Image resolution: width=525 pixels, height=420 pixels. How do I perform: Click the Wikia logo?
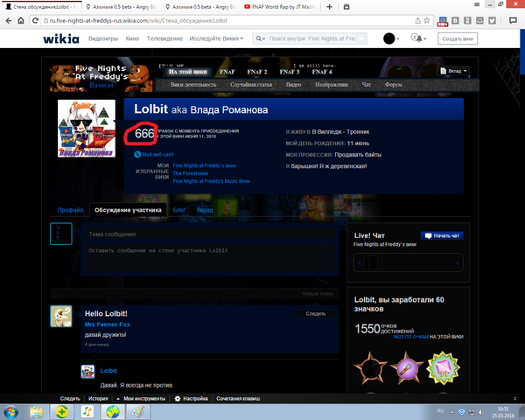[x=61, y=38]
